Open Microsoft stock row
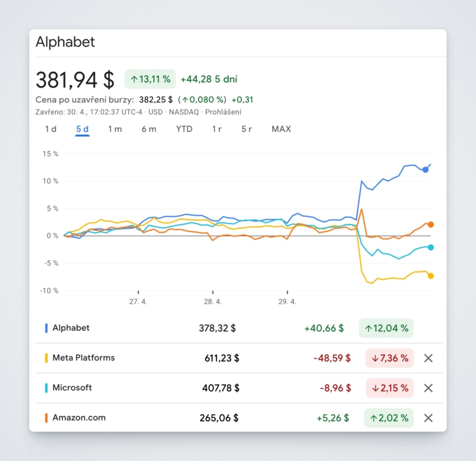The image size is (476, 461). 239,388
